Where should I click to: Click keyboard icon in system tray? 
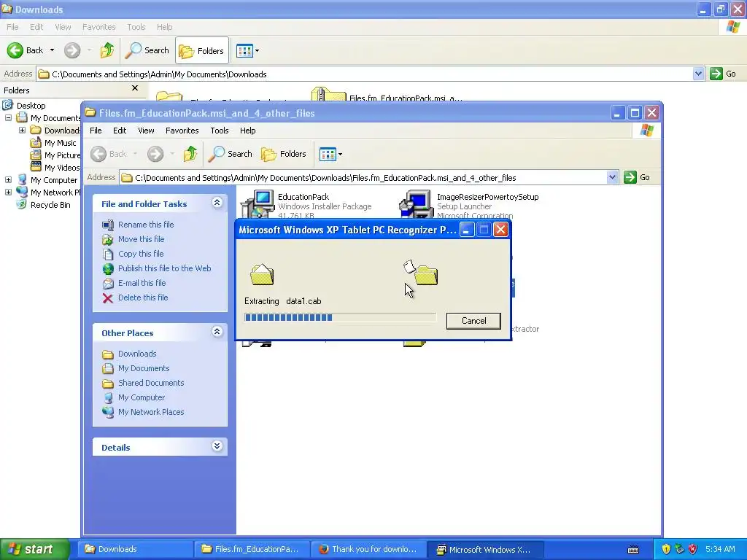[633, 550]
